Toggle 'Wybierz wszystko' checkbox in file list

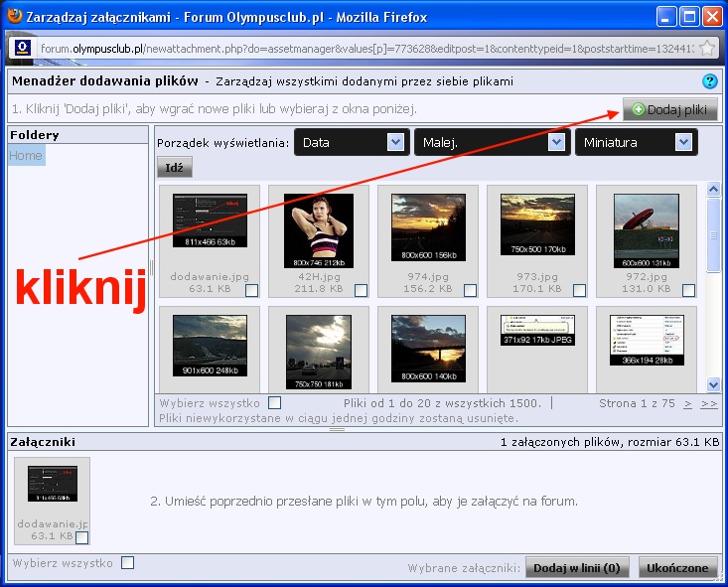(275, 403)
